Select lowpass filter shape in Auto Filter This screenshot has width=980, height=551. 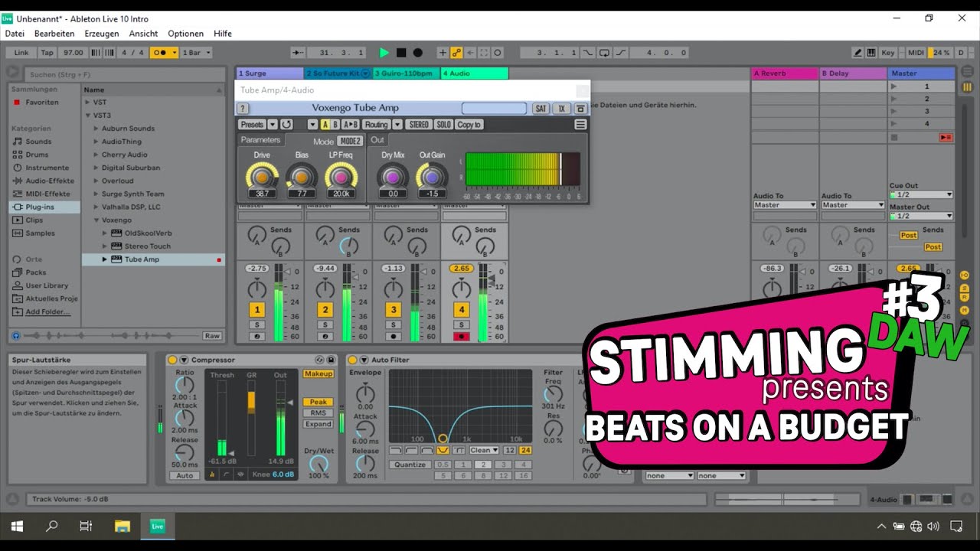coord(396,450)
